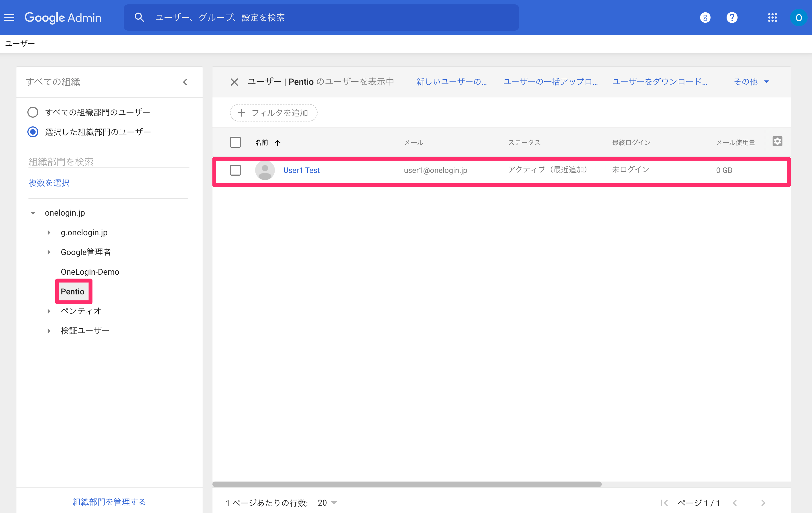The width and height of the screenshot is (812, 513).
Task: Click 組織部門を管理する link
Action: [109, 502]
